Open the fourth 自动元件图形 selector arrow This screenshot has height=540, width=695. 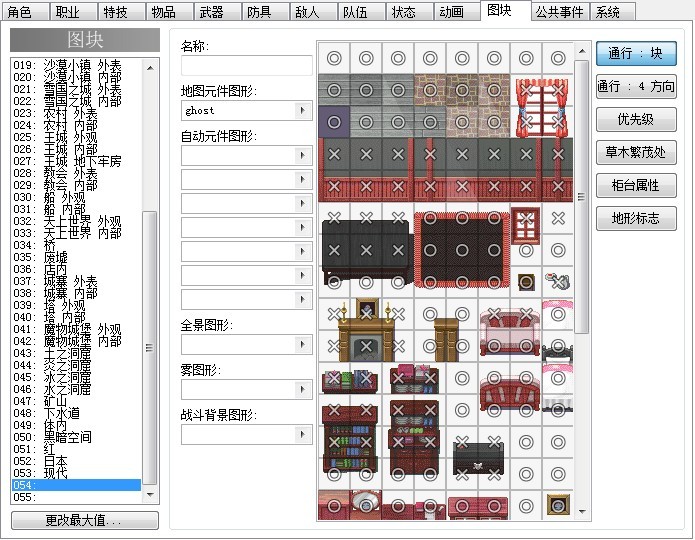pyautogui.click(x=303, y=227)
